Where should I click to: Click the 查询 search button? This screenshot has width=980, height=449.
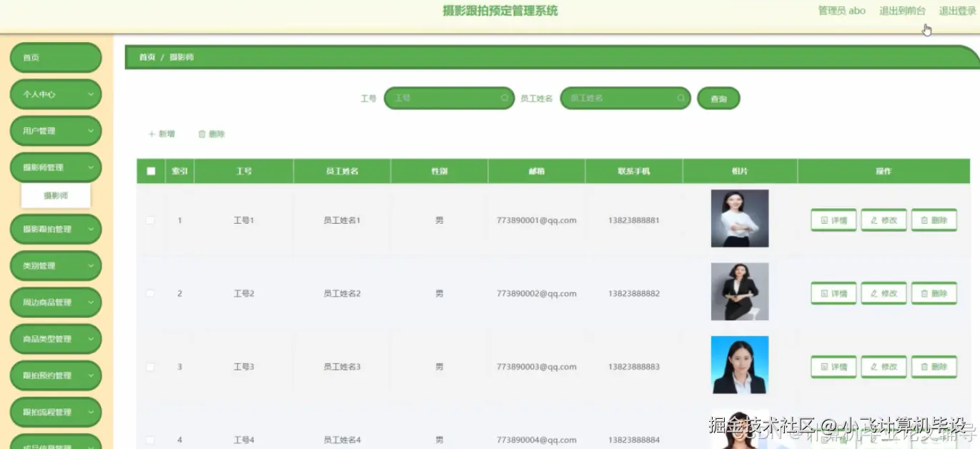718,99
